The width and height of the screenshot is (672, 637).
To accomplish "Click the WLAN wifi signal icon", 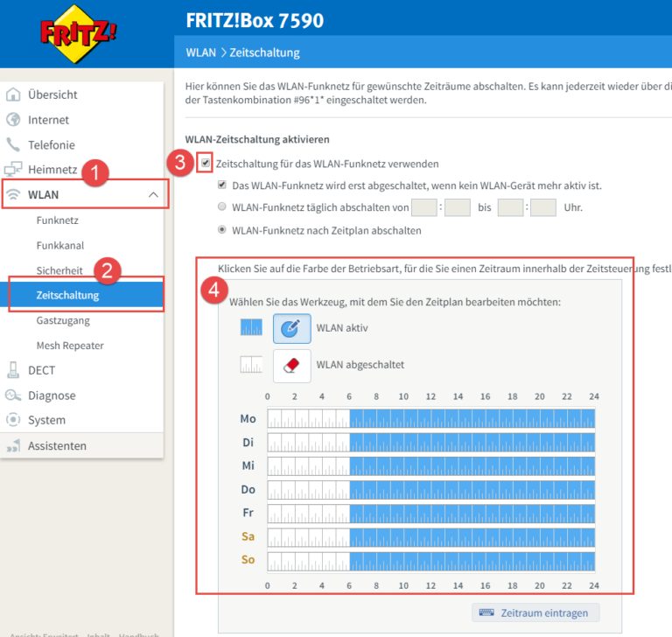I will [x=13, y=194].
